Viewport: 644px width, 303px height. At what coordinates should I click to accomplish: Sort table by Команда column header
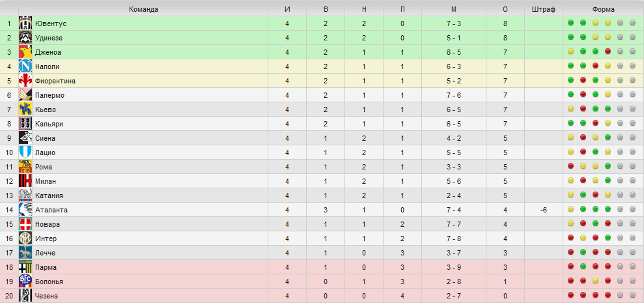[143, 10]
